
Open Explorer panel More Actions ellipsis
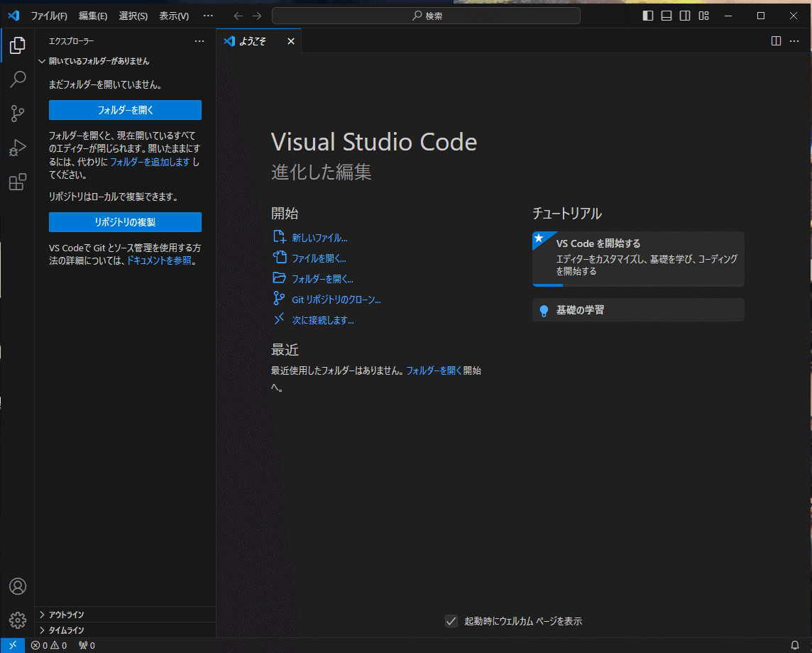coord(199,41)
